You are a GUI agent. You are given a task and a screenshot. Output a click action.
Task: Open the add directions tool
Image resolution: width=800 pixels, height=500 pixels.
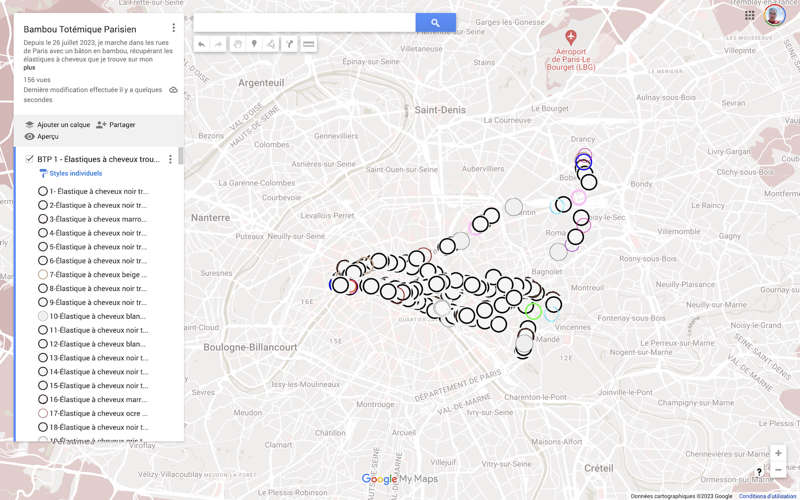(290, 44)
